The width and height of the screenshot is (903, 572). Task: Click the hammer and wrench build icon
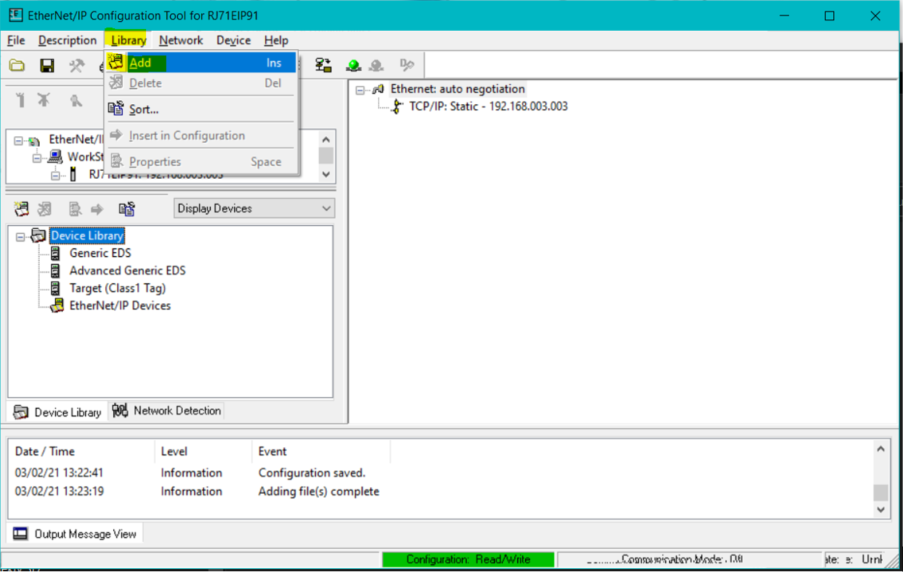[76, 65]
